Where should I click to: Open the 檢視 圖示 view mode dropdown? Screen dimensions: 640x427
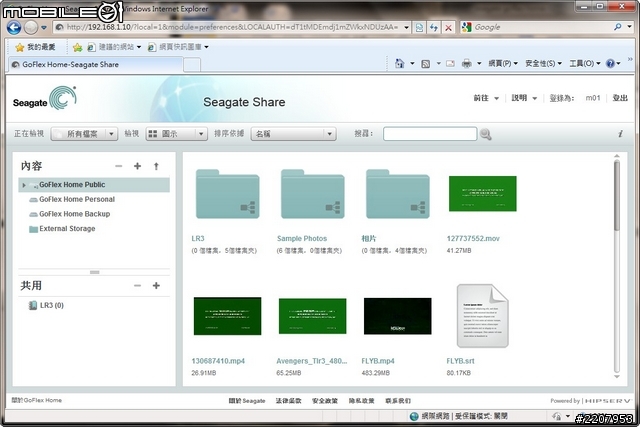pyautogui.click(x=177, y=134)
